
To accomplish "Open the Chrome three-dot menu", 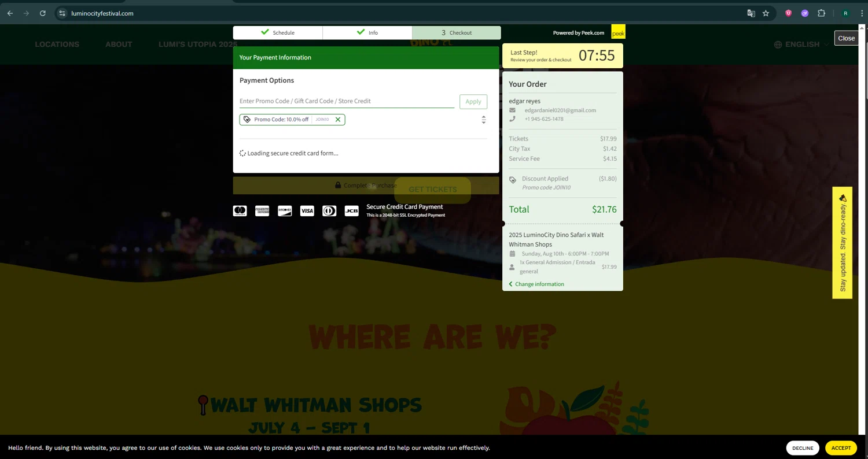I will click(x=862, y=13).
